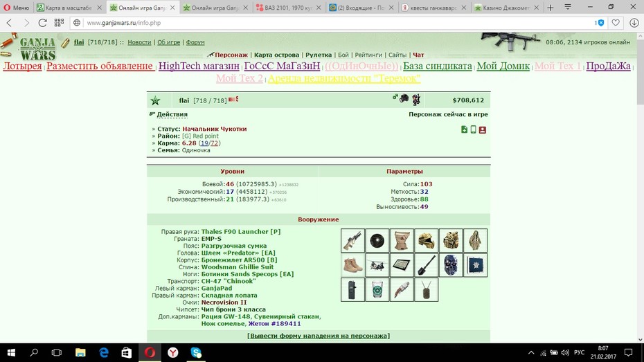Open a new browser tab
The height and width of the screenshot is (362, 644).
[x=551, y=8]
